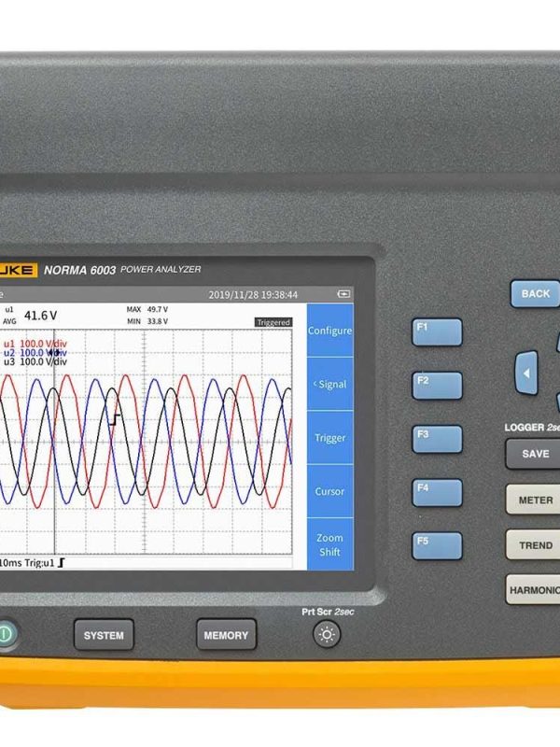The width and height of the screenshot is (560, 747).
Task: Click the SAVE logger button
Action: point(533,454)
